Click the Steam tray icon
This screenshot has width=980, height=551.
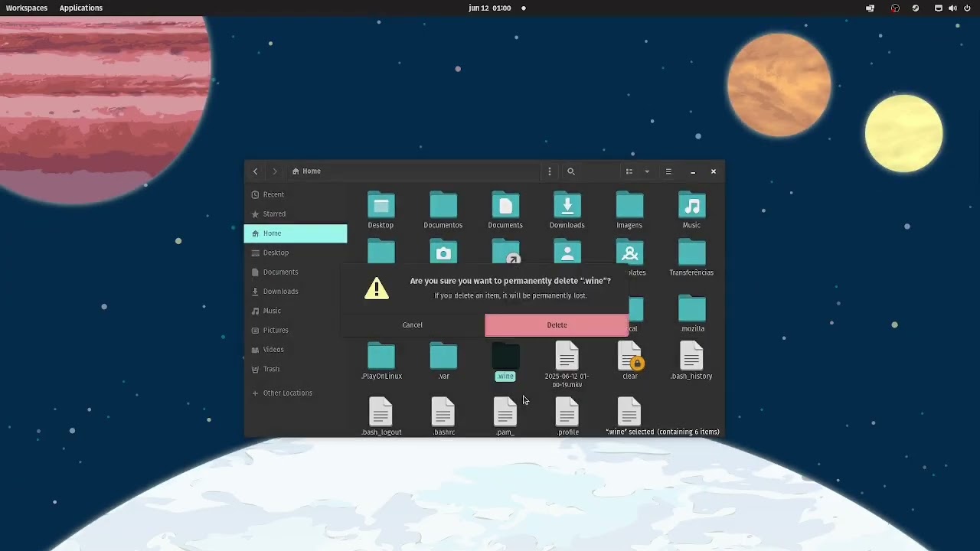[916, 8]
